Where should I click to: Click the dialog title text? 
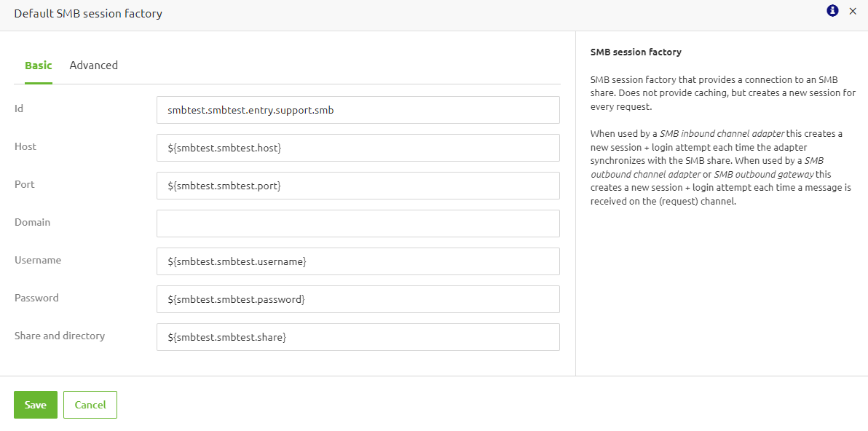(87, 13)
